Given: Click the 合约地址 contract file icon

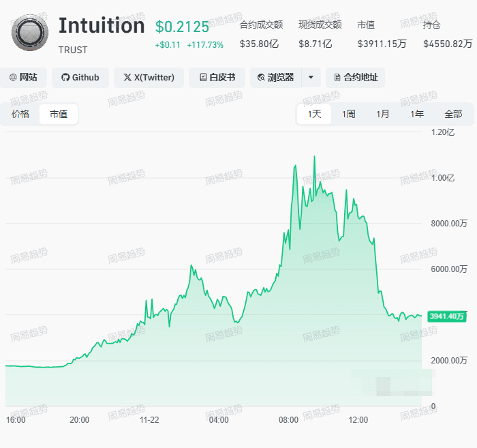Looking at the screenshot, I should click(337, 78).
